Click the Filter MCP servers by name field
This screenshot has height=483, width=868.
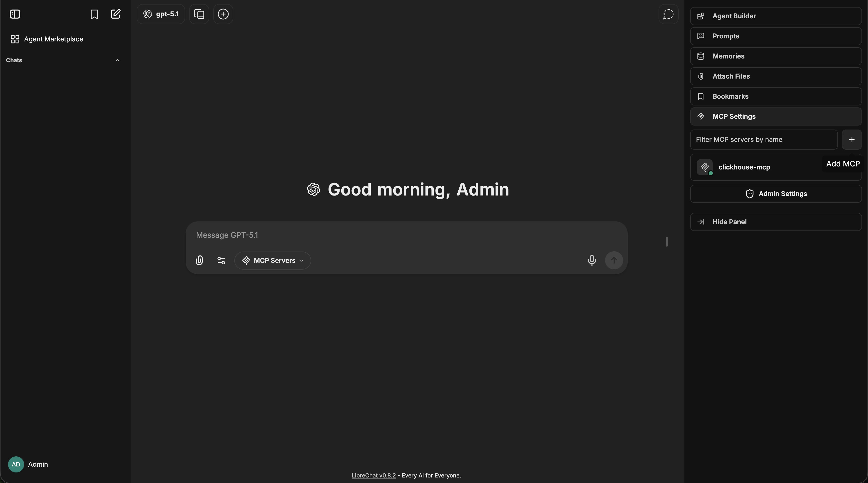pyautogui.click(x=763, y=139)
